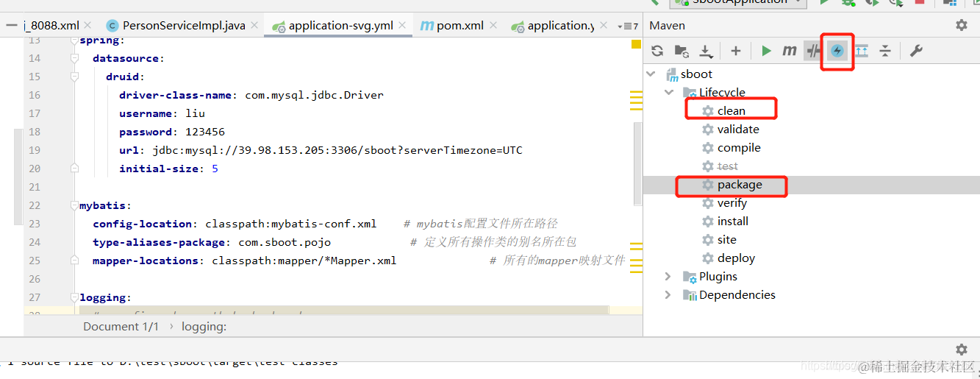Fold the datasource block

74,58
